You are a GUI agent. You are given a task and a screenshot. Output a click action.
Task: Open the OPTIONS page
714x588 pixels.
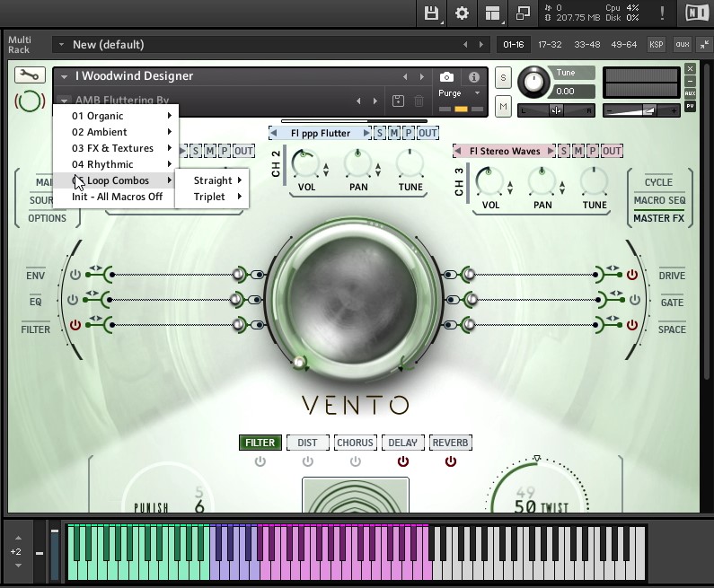point(47,218)
